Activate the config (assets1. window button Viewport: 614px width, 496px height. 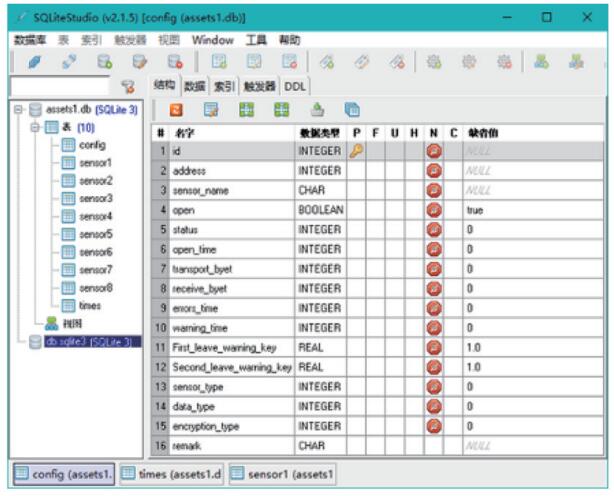coord(64,474)
